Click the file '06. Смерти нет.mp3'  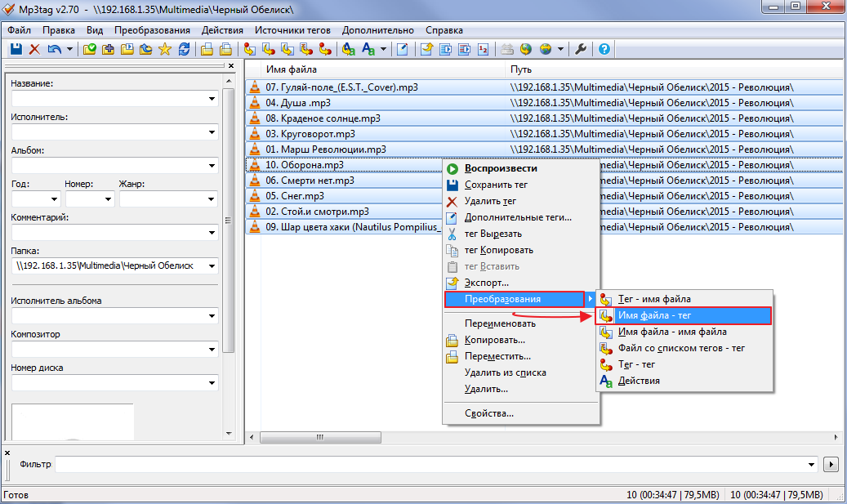point(310,181)
